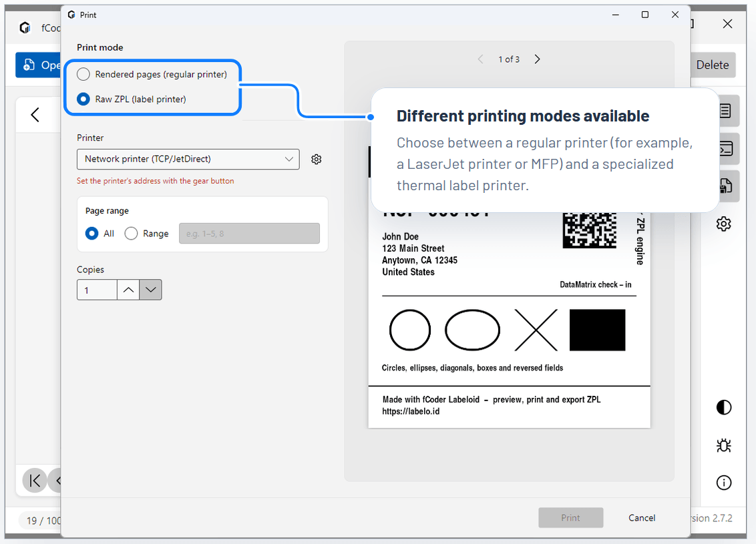Click the gear button hint text
The image size is (756, 544).
155,181
